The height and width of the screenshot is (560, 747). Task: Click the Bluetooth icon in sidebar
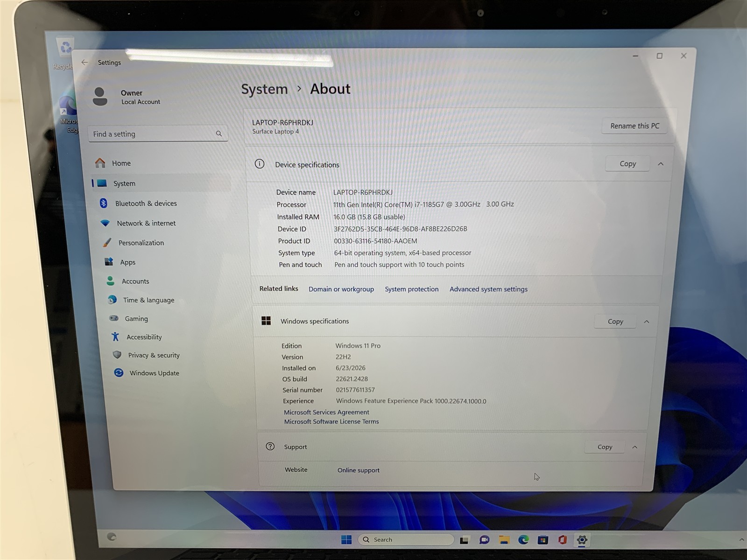pos(104,203)
